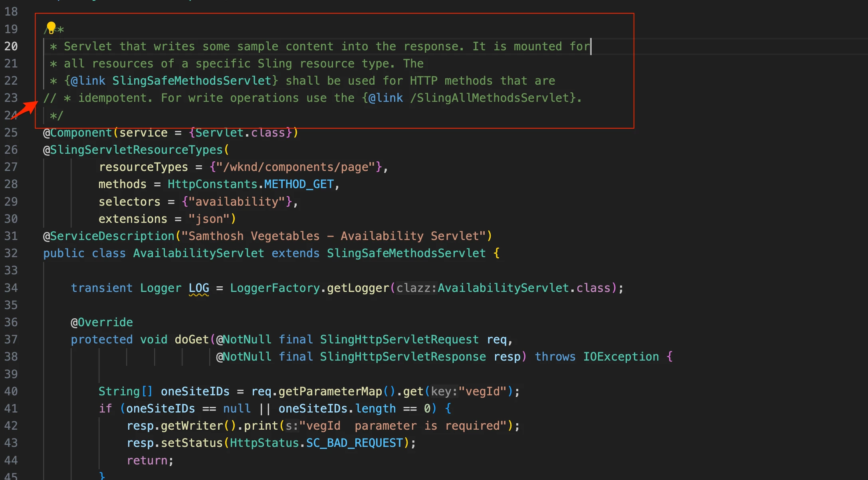Click IOException in the throws clause
The image size is (868, 480).
click(621, 357)
